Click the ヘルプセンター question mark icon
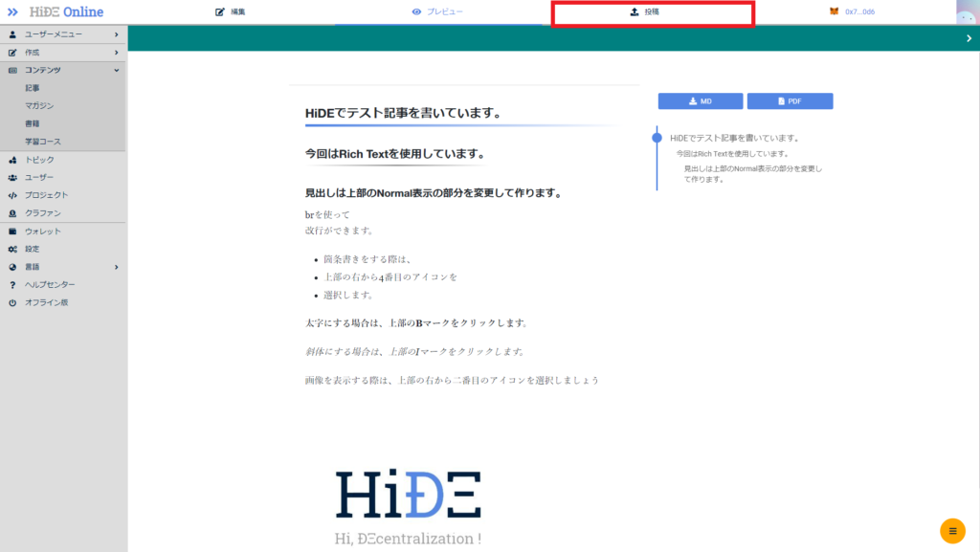 (12, 285)
